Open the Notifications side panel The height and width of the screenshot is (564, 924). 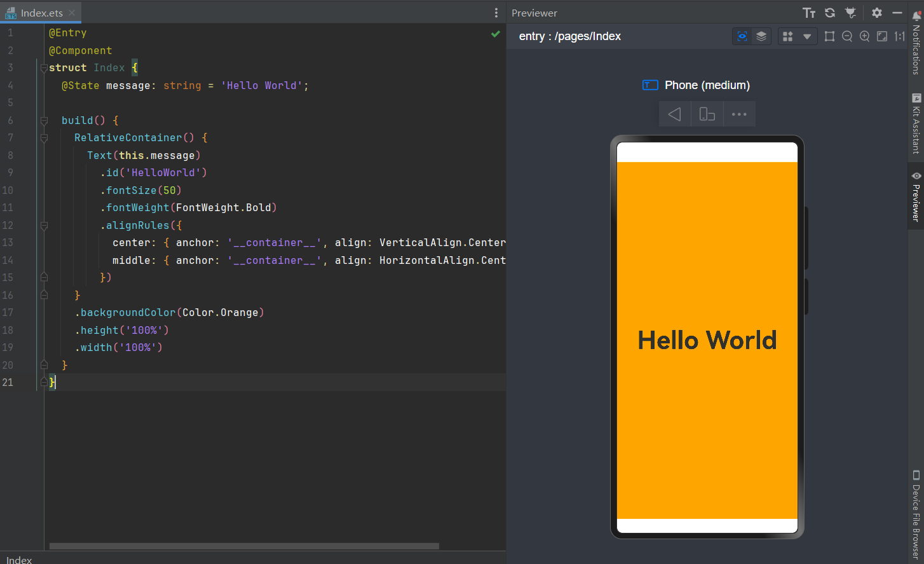coord(916,43)
